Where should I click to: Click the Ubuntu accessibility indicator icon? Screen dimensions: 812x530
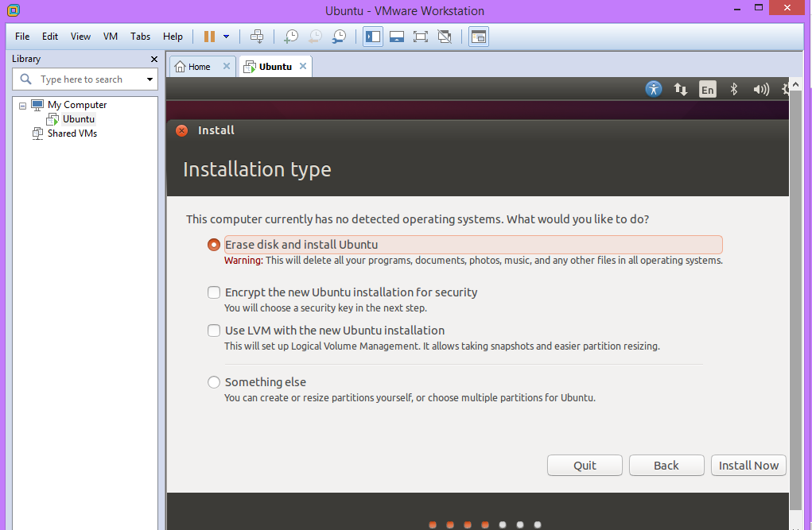click(x=654, y=89)
